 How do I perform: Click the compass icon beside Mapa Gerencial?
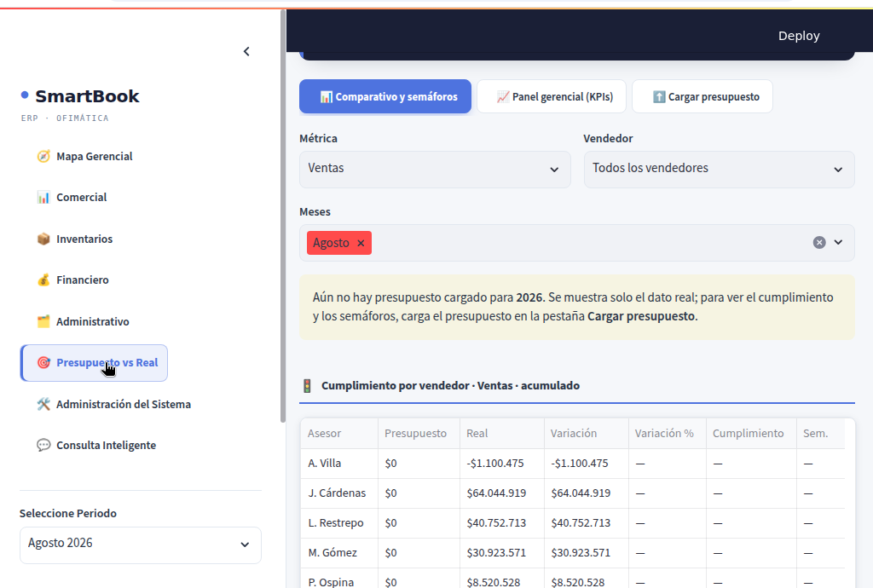[x=43, y=156]
